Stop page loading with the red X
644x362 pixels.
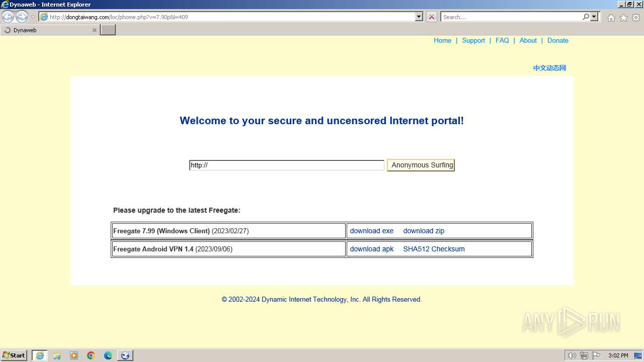point(432,17)
